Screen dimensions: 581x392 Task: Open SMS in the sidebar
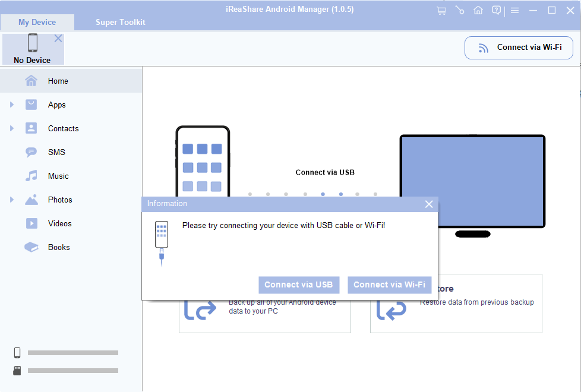(x=56, y=152)
